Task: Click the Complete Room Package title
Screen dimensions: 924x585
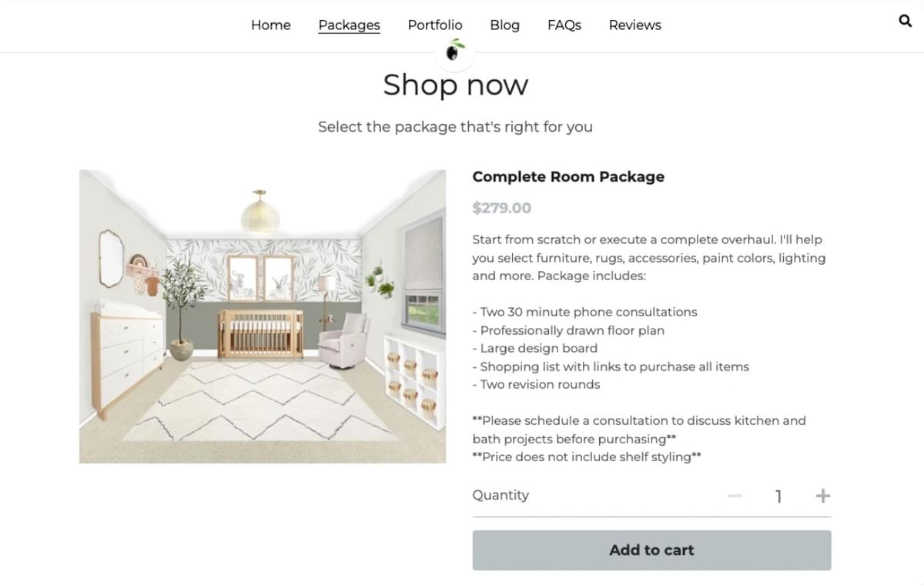Action: pyautogui.click(x=568, y=176)
